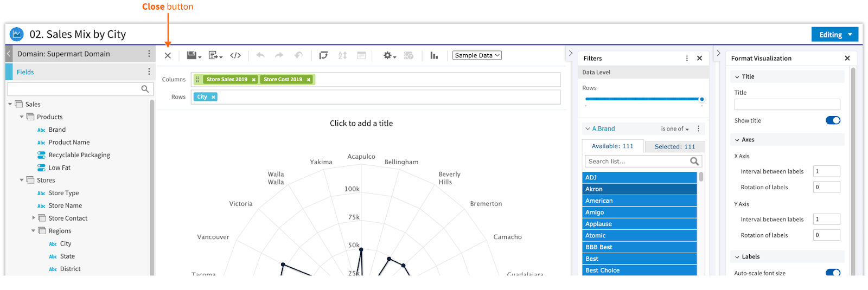Click the brand list scrollbar
Viewport: 868px width, 290px height.
click(x=701, y=177)
